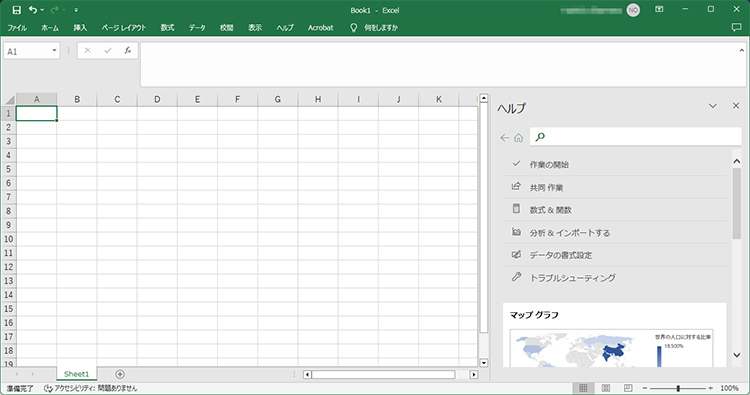Open the ヘルプ ribbon tab
This screenshot has width=750, height=395.
click(285, 28)
